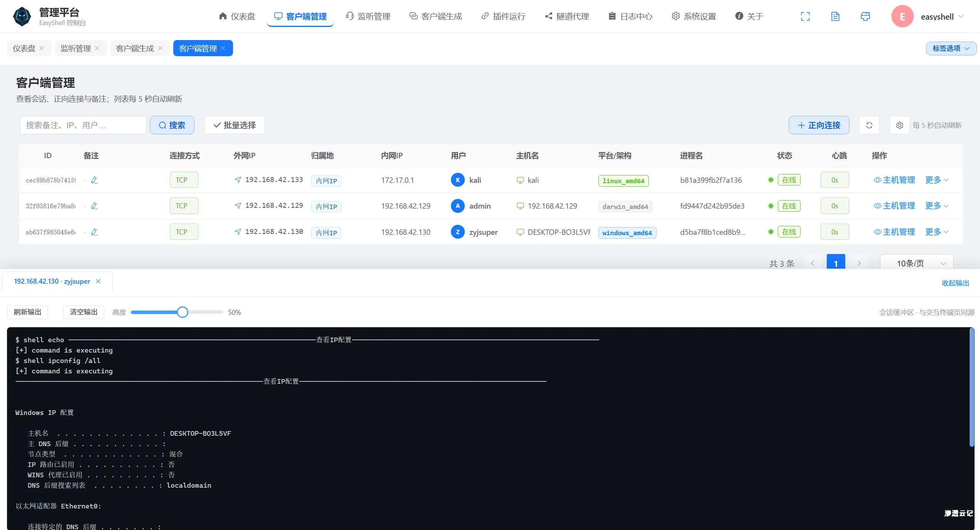Click the 高度 height slider handle
The image size is (980, 530).
click(x=183, y=312)
